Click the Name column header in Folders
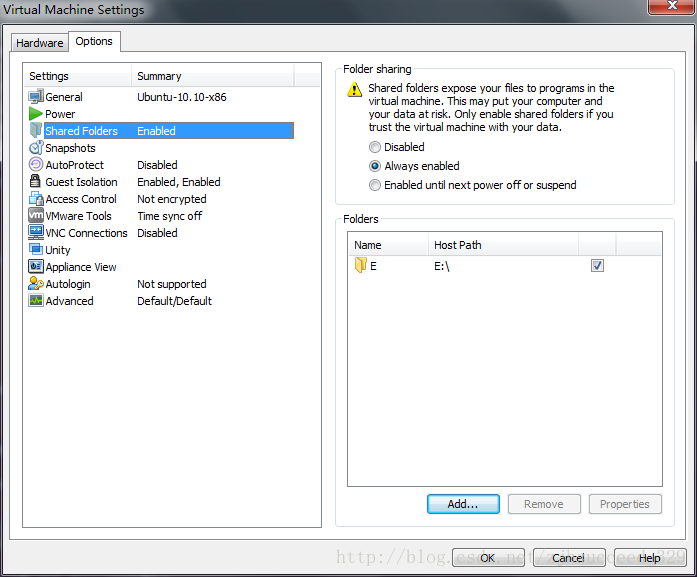This screenshot has width=697, height=577. (389, 245)
